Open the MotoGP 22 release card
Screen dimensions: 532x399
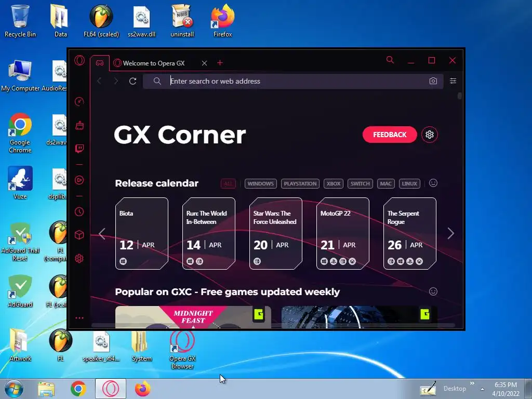[343, 233]
